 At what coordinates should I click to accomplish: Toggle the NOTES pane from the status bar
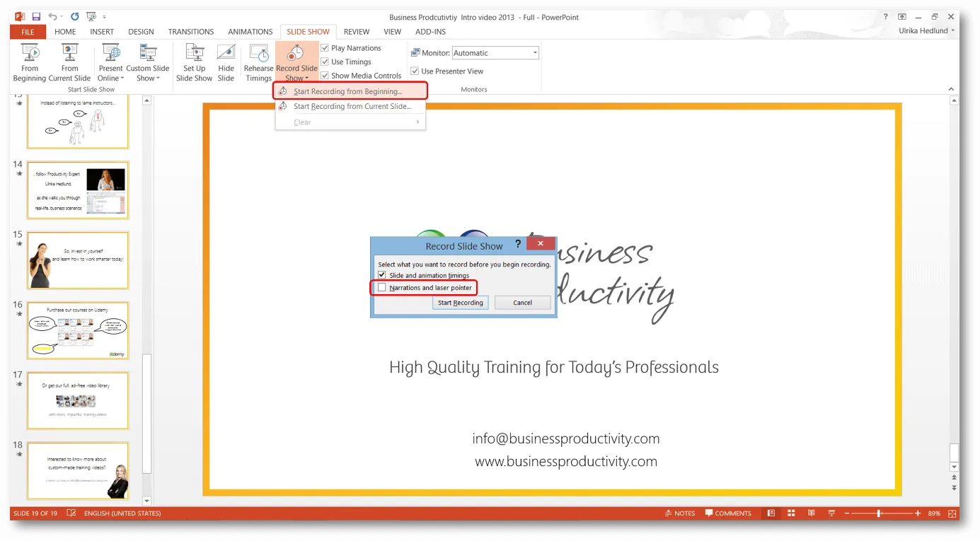point(680,513)
